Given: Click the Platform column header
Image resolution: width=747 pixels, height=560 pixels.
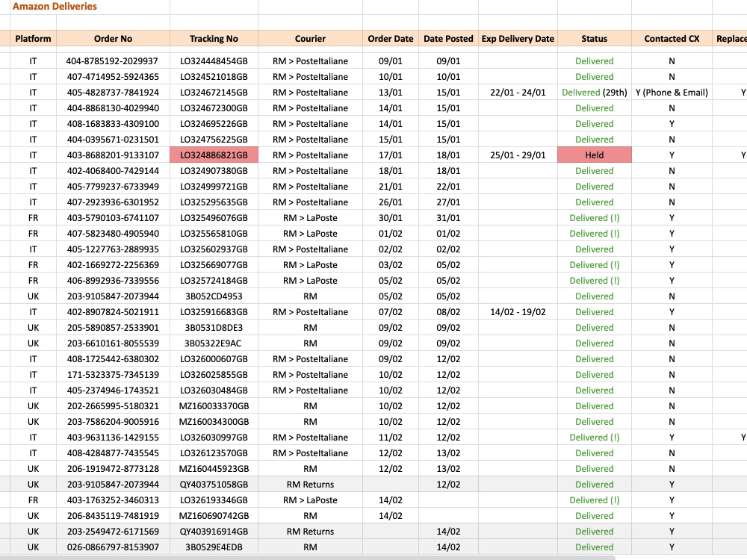Looking at the screenshot, I should tap(33, 39).
